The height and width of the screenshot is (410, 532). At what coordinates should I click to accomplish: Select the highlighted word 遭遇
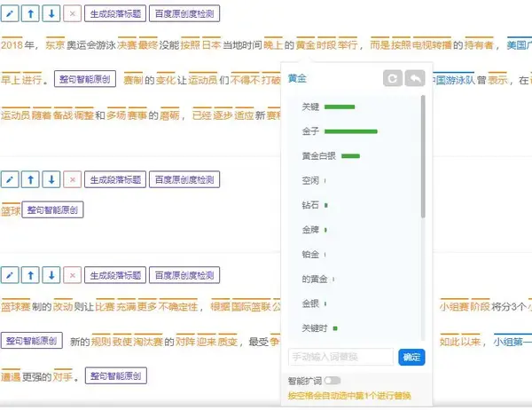(x=11, y=376)
